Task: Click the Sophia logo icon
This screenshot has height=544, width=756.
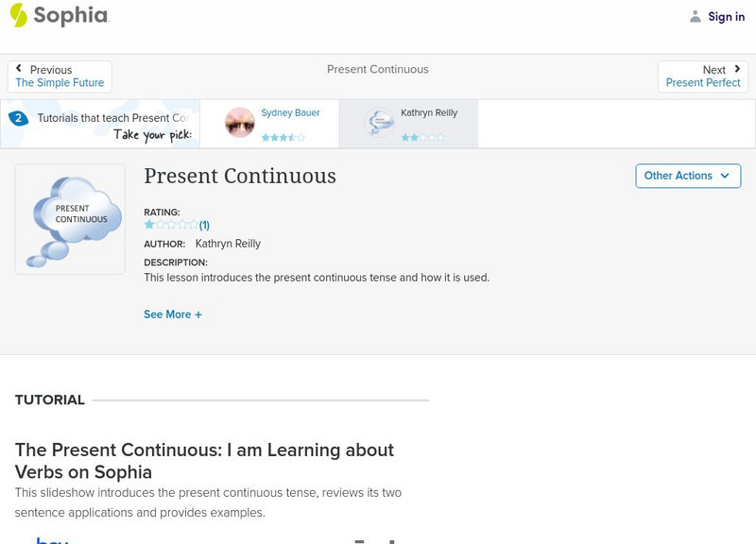Action: (x=18, y=15)
